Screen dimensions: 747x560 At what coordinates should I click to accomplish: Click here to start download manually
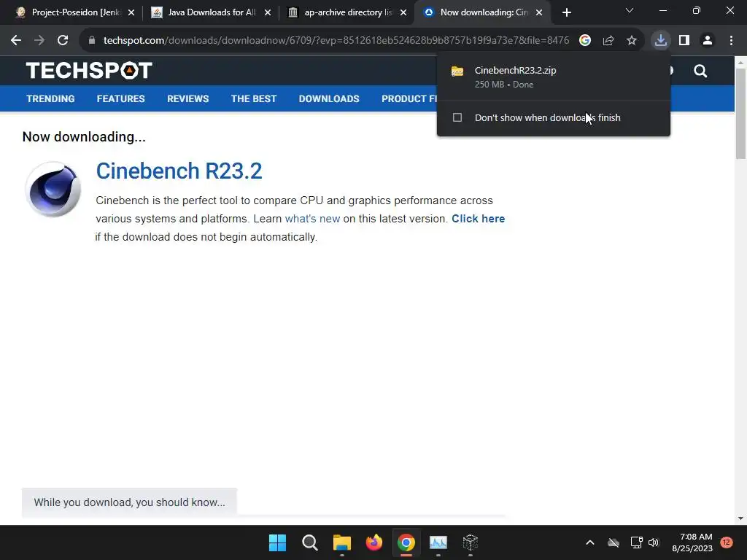[x=478, y=219]
